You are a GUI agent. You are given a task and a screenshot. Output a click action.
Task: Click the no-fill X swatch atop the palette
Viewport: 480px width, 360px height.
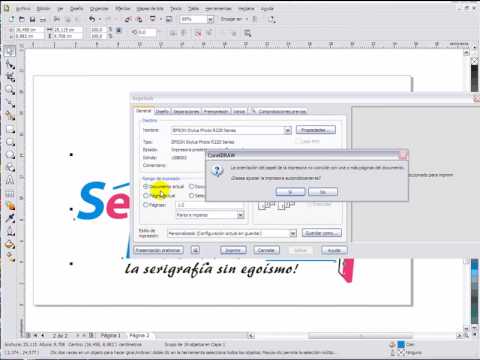(x=474, y=61)
